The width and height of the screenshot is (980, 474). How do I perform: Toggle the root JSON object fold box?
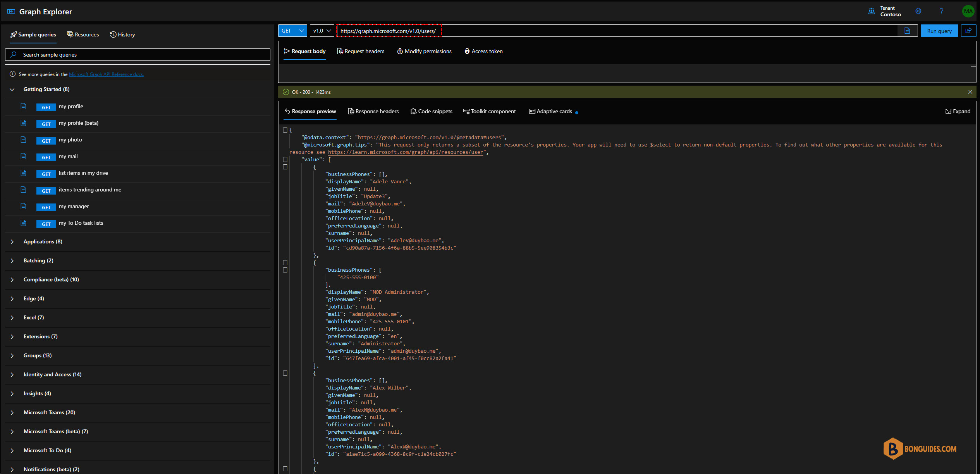click(x=285, y=130)
